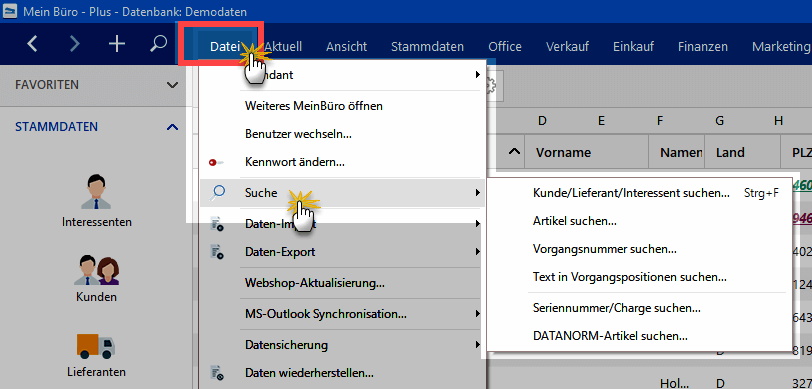Go forward with the right arrow icon
This screenshot has height=389, width=812.
tap(75, 44)
